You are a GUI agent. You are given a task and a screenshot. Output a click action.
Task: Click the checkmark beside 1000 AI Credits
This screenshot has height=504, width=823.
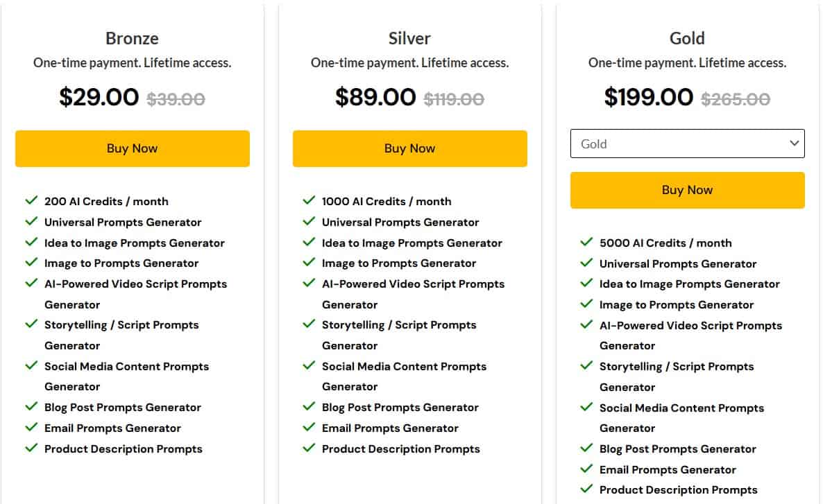click(309, 201)
